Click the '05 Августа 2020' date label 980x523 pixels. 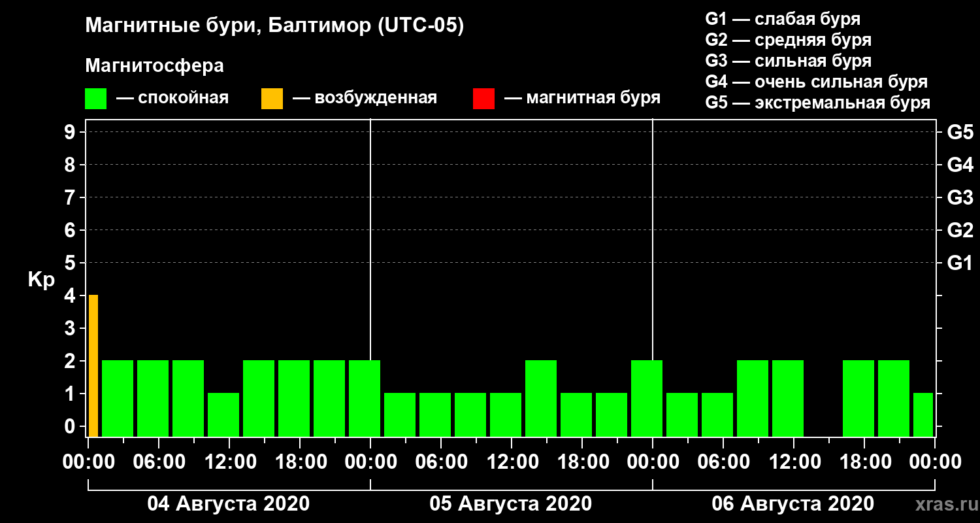coord(511,504)
